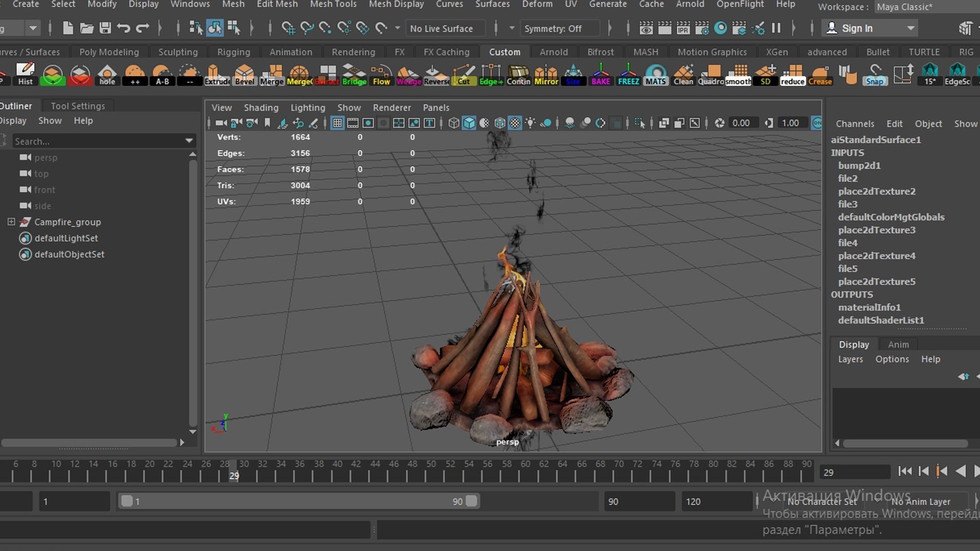
Task: Open the Sign In dropdown
Action: 870,29
